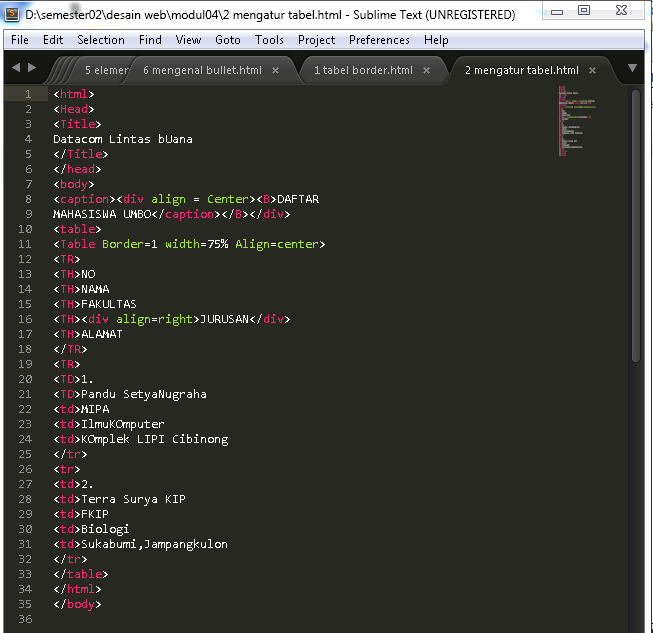Click 'width=75%' attribute on line 11
This screenshot has width=653, height=633.
pos(197,244)
